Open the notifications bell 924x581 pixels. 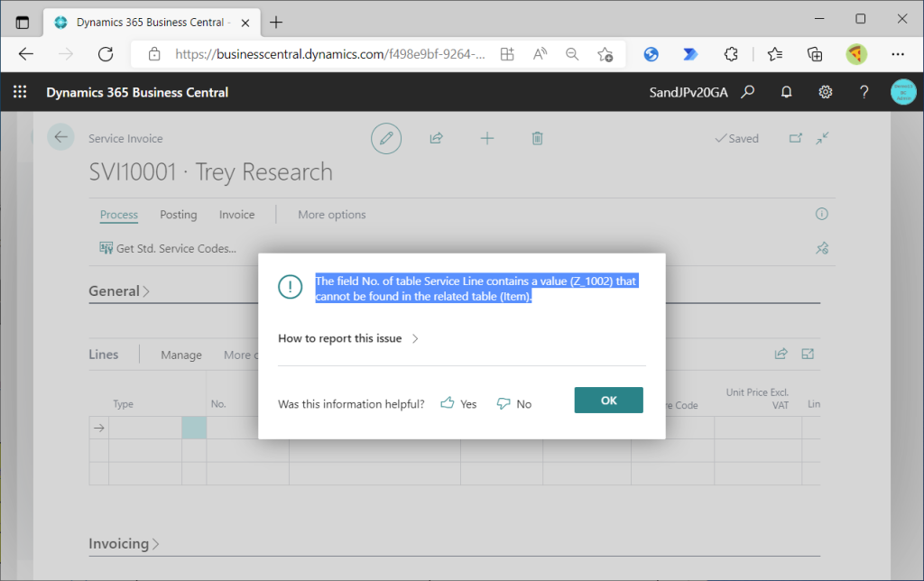786,92
